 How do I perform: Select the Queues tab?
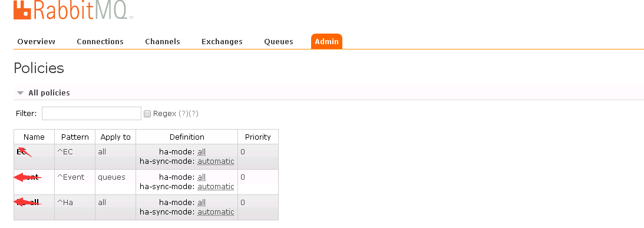tap(279, 41)
